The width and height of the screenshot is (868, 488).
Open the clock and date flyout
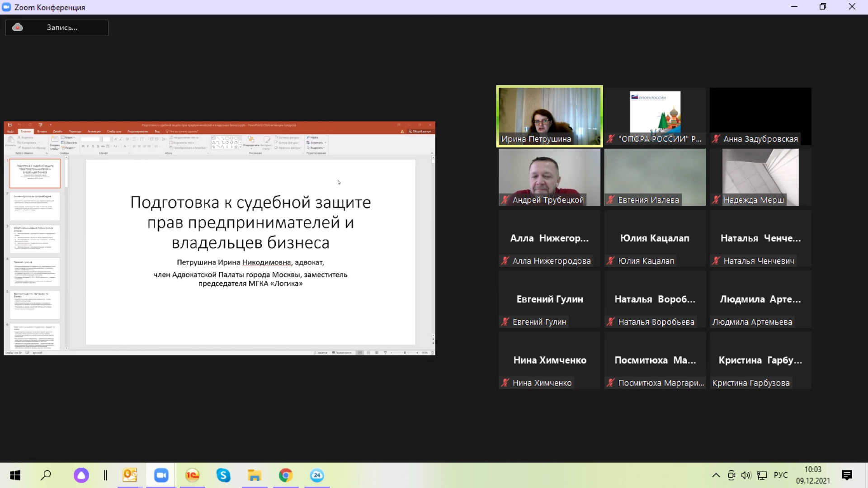click(813, 475)
